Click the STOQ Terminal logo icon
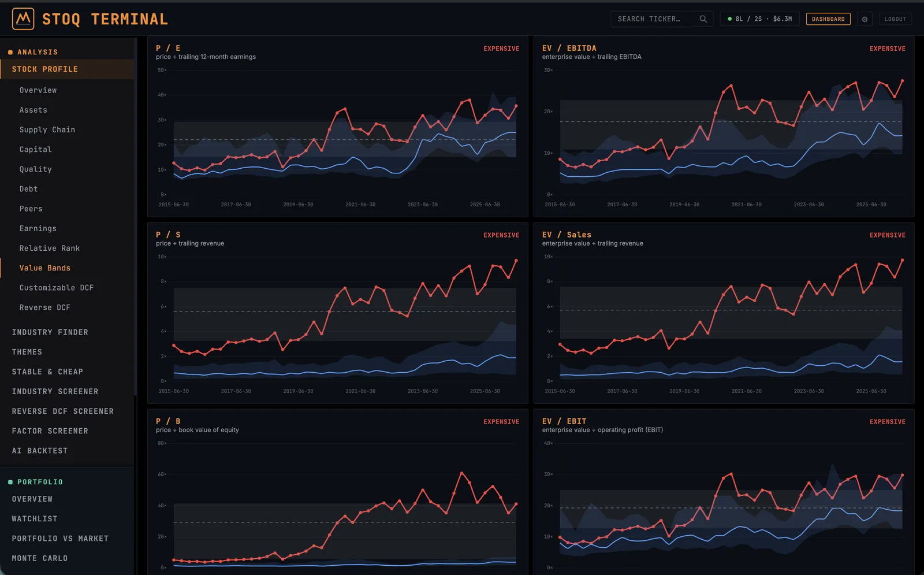The image size is (924, 575). (x=23, y=19)
